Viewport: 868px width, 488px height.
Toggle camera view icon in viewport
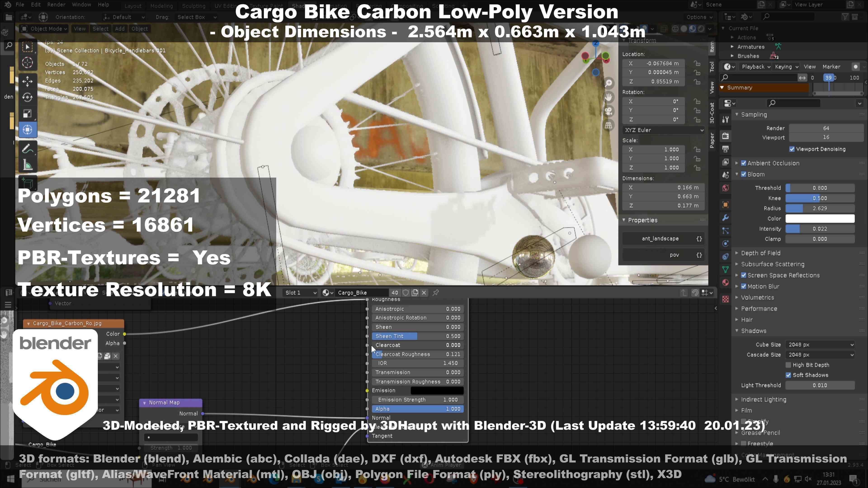609,111
